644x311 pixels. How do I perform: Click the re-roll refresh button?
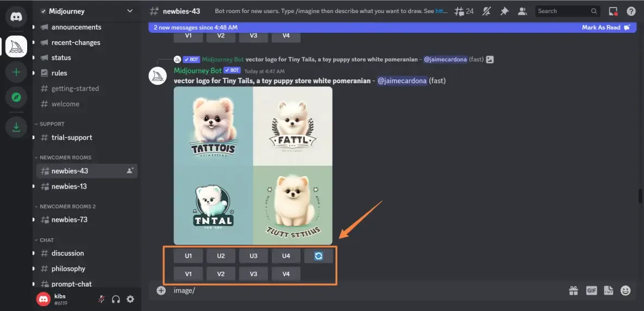click(x=318, y=256)
